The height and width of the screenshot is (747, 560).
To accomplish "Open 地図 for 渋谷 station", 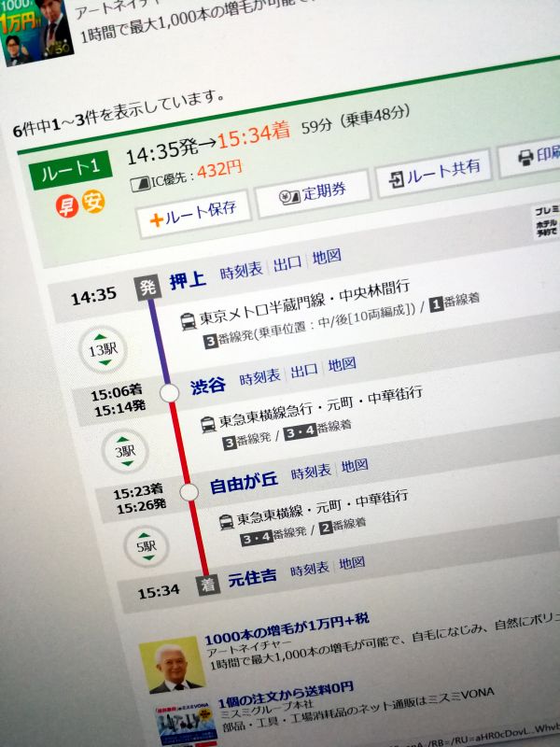I will [x=342, y=365].
